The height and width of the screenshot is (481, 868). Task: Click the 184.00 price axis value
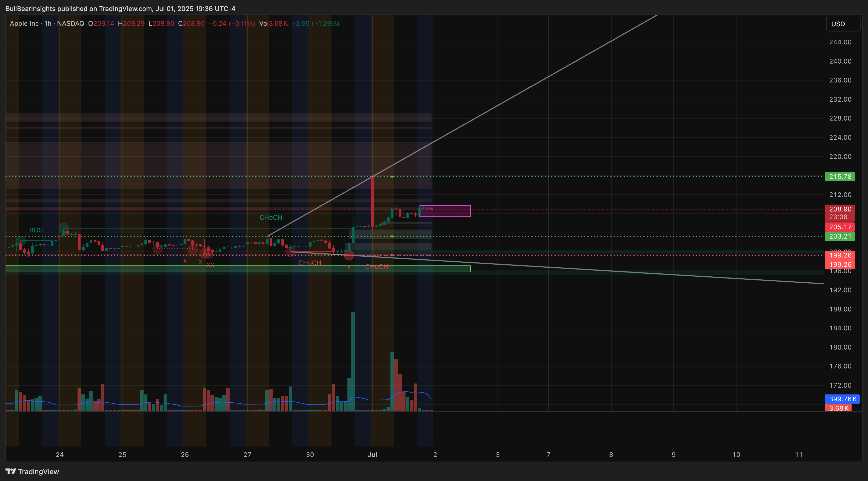pyautogui.click(x=840, y=328)
